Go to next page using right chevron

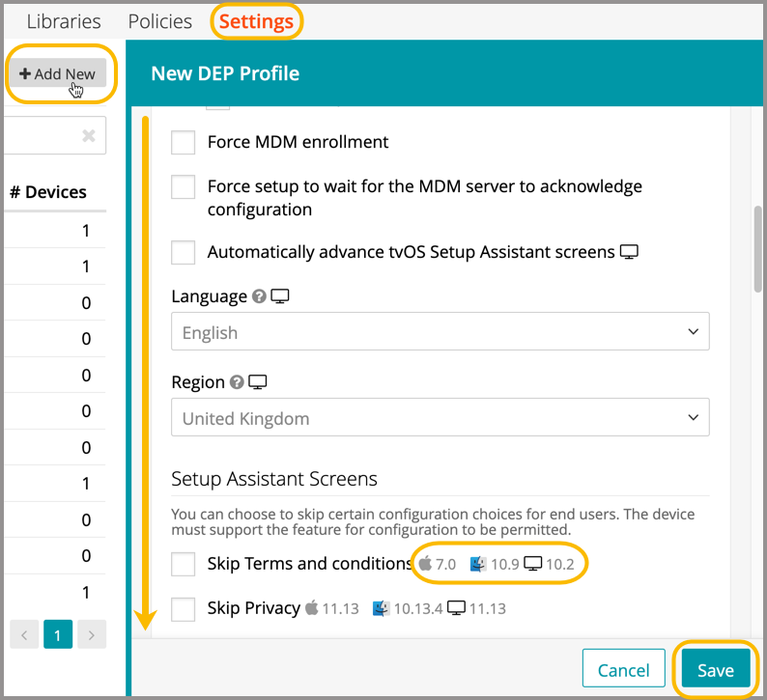91,635
